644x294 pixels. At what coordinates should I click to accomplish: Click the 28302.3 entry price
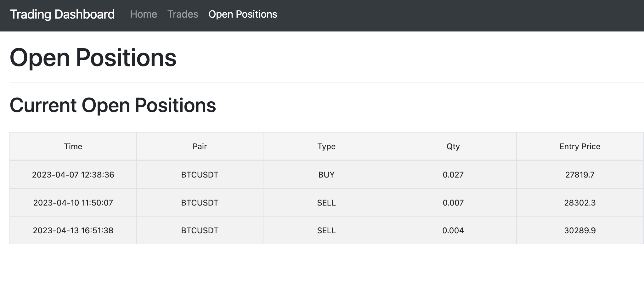pyautogui.click(x=580, y=203)
